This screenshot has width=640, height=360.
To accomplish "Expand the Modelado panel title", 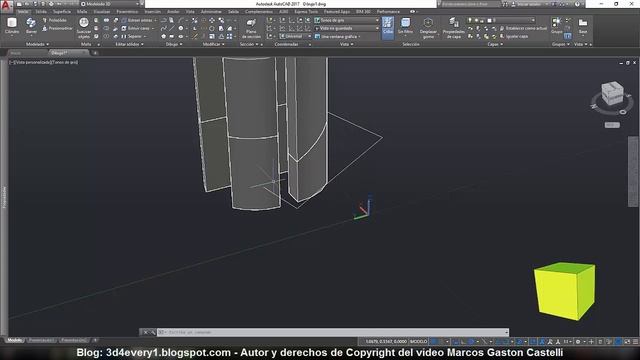I will click(x=37, y=44).
